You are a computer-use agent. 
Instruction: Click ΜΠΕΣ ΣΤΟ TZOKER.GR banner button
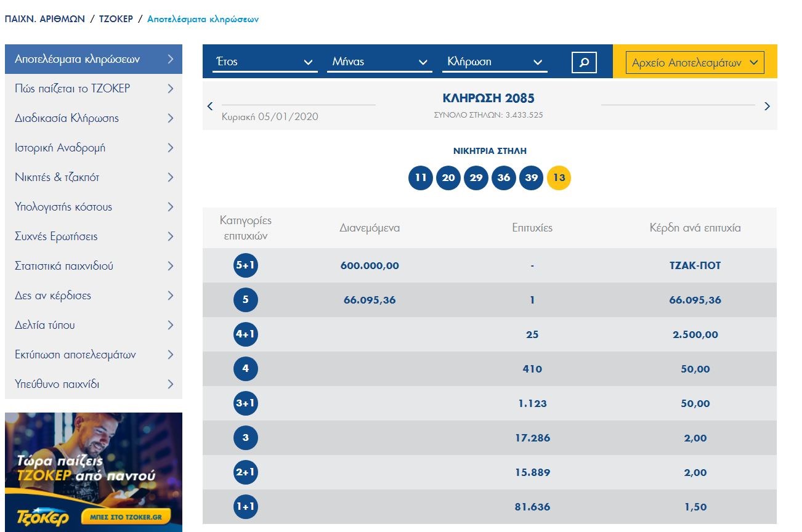coord(126,517)
